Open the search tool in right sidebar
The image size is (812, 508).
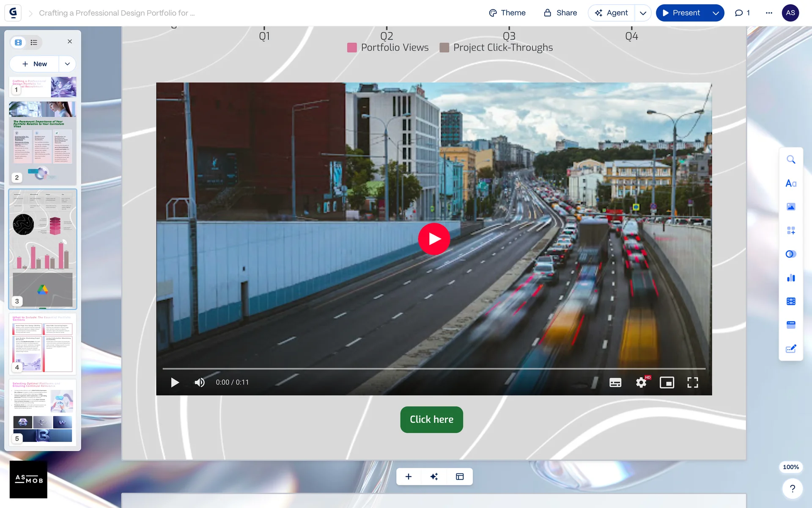coord(790,160)
